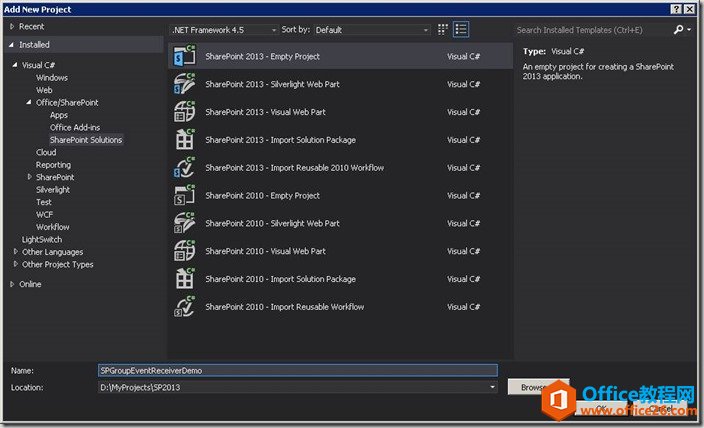The image size is (704, 428).
Task: Select the Apps category in tree
Action: (x=59, y=115)
